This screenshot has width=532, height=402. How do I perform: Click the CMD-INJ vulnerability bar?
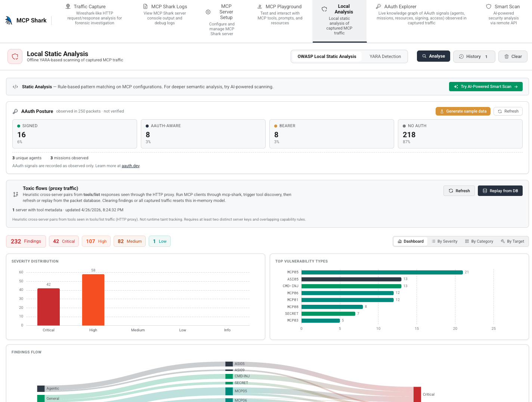pyautogui.click(x=352, y=286)
